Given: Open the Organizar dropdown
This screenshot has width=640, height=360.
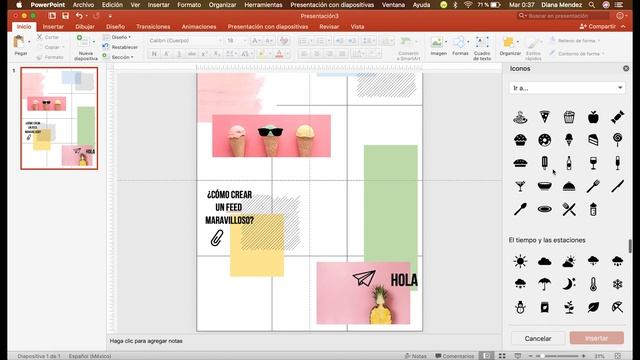Looking at the screenshot, I should click(x=510, y=46).
